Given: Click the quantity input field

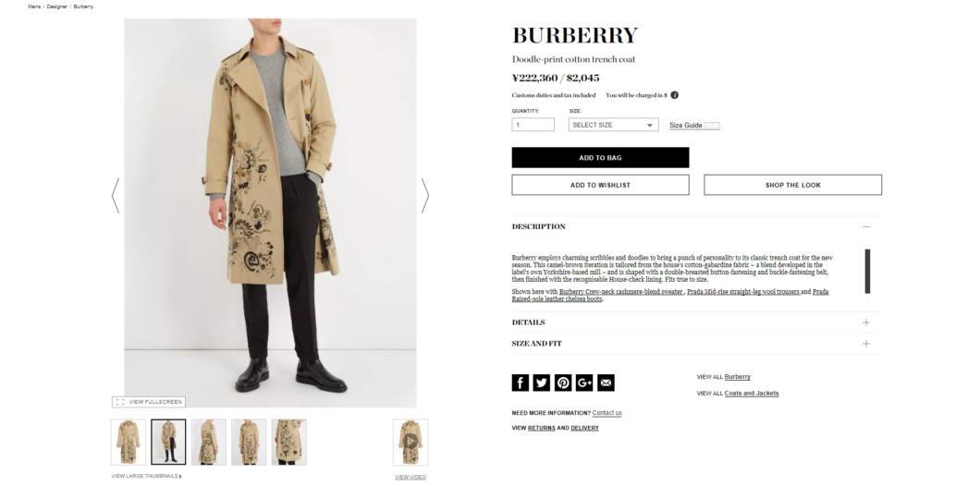Looking at the screenshot, I should click(x=533, y=125).
